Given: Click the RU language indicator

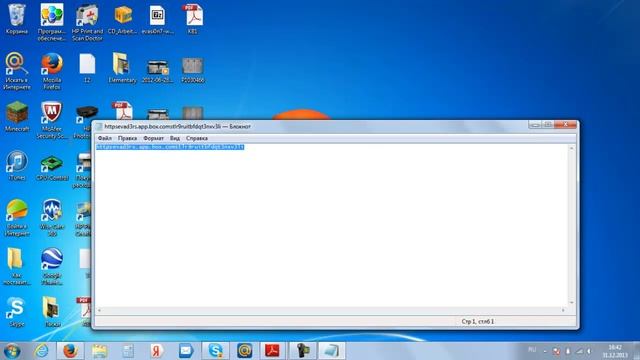Looking at the screenshot, I should point(532,349).
